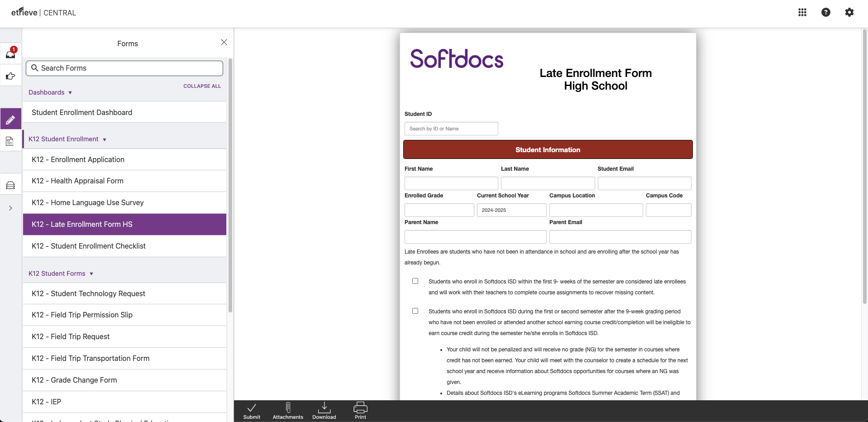Click the Submit button in the bottom bar
The height and width of the screenshot is (422, 868).
click(x=252, y=410)
